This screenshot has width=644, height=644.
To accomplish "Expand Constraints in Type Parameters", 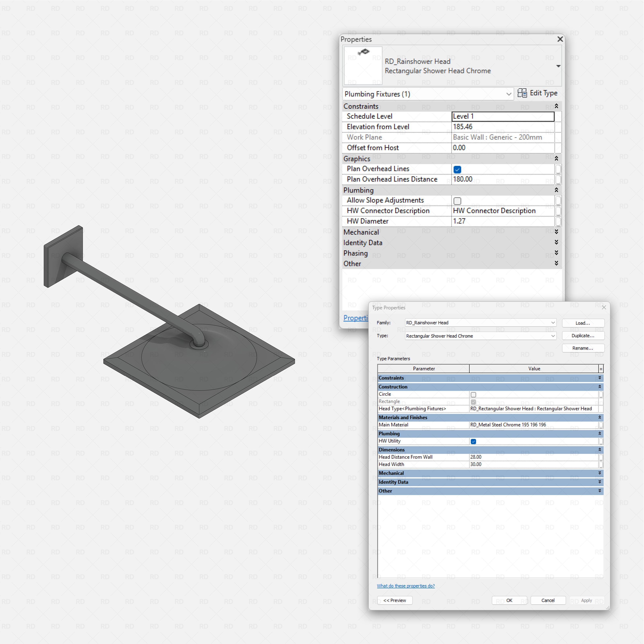I will (x=600, y=378).
